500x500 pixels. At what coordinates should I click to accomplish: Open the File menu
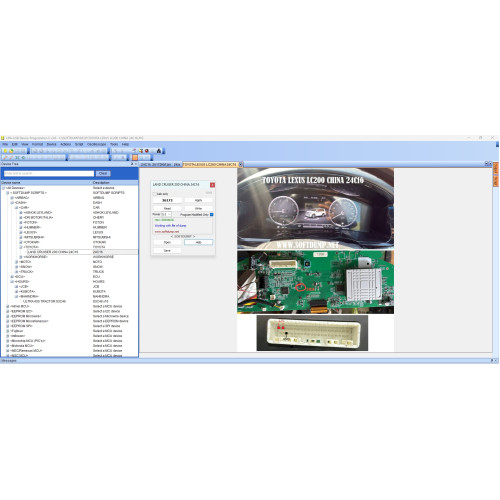click(5, 144)
